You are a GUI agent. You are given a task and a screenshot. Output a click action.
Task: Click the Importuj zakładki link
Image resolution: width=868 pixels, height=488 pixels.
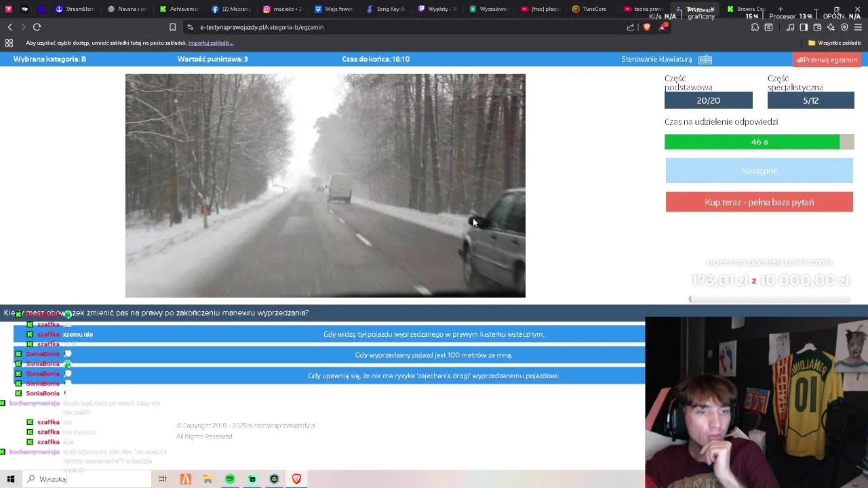211,43
